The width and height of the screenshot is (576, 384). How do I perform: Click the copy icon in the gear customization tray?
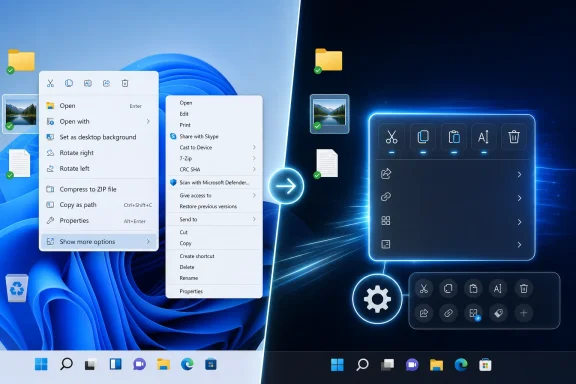pos(449,288)
